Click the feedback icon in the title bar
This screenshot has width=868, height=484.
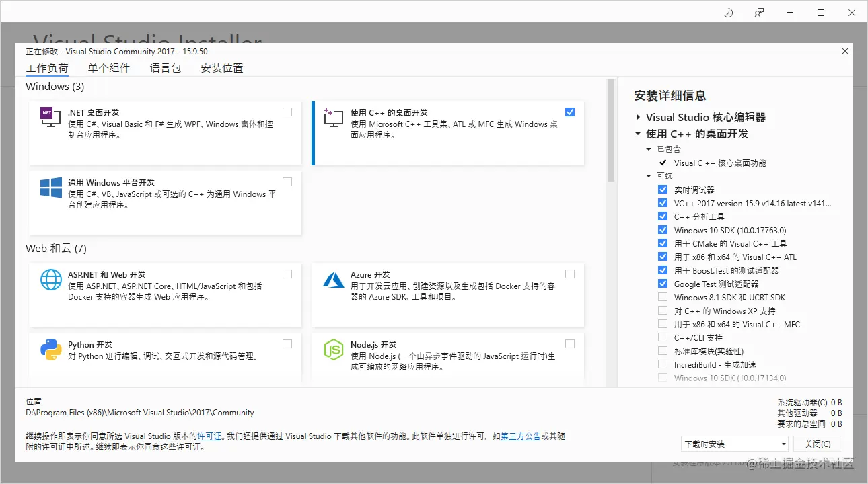(x=759, y=12)
